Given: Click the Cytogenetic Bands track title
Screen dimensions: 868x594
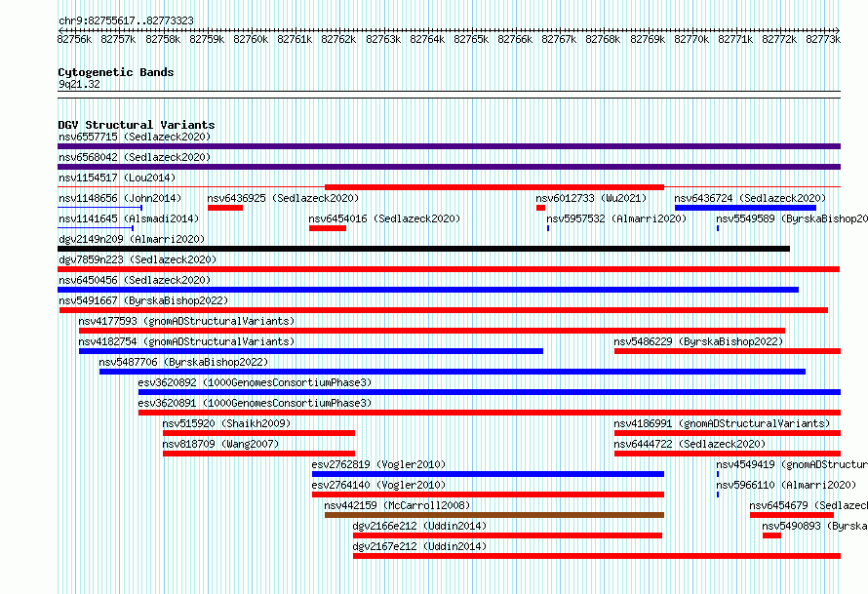Looking at the screenshot, I should point(116,72).
